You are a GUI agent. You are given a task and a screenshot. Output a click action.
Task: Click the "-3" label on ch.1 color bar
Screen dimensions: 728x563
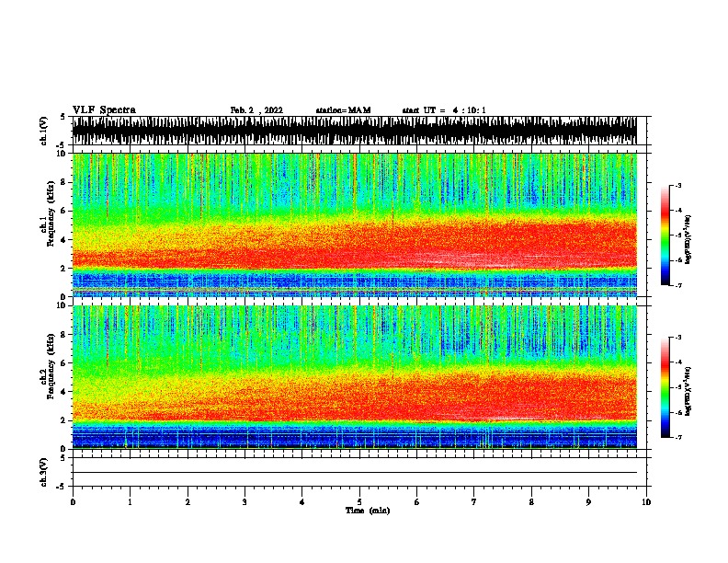pyautogui.click(x=678, y=185)
